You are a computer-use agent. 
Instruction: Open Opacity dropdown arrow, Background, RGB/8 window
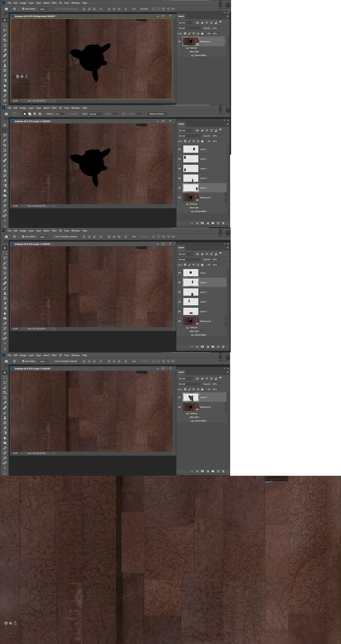[220, 28]
